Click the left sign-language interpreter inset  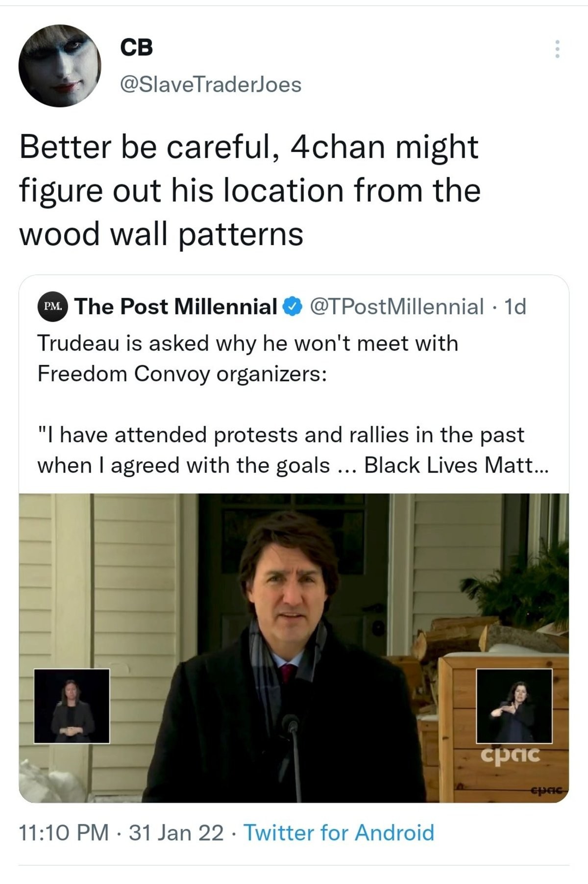72,706
